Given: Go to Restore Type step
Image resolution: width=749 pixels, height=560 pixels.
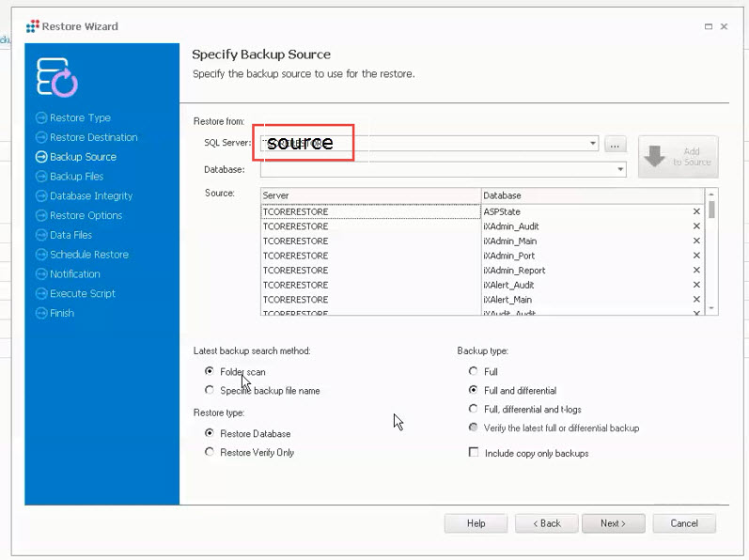Looking at the screenshot, I should click(80, 117).
